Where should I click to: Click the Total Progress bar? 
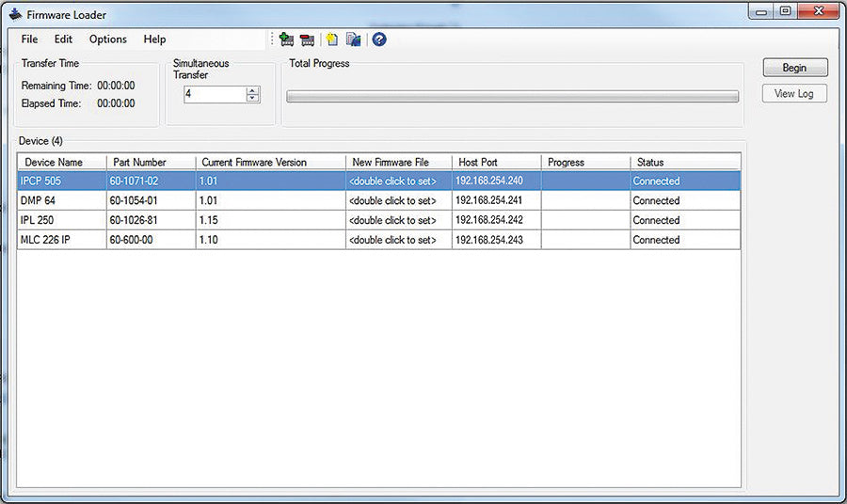[x=512, y=97]
